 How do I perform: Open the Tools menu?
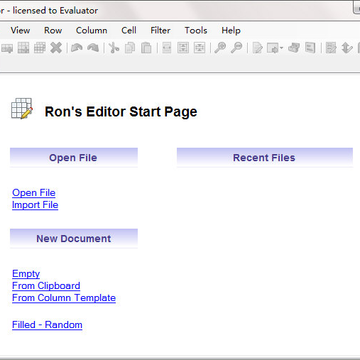[196, 30]
